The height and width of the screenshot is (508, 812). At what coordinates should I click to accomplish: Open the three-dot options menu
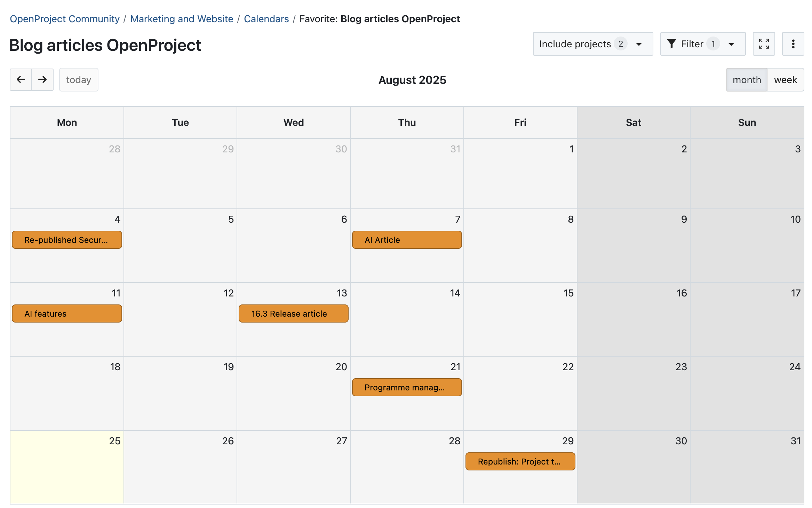pos(793,44)
